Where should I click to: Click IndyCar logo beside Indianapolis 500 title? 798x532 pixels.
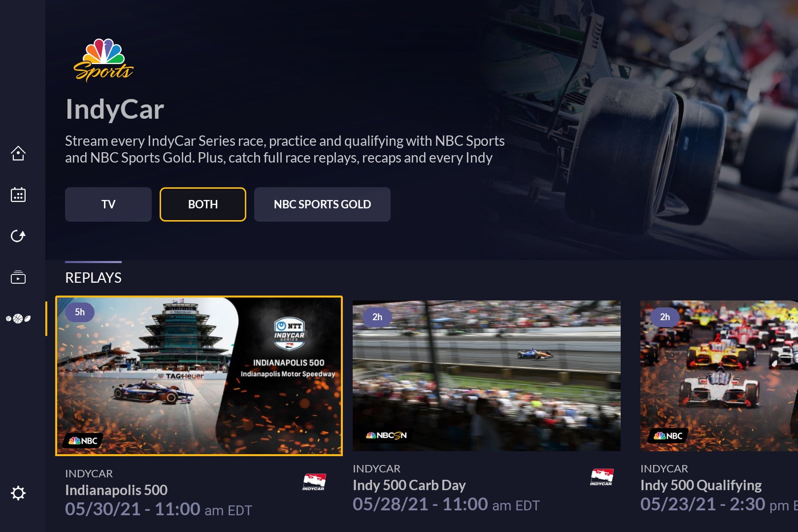314,482
